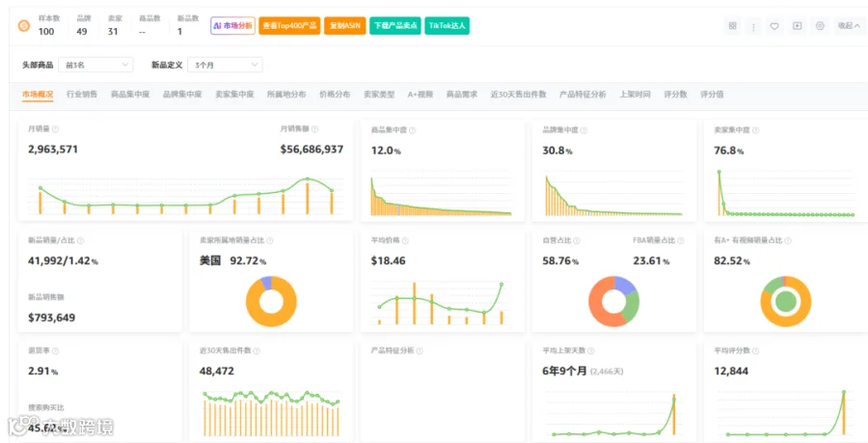Viewport: 868px width, 443px height.
Task: Collapse the panel with 收起 chevron
Action: pos(849,26)
